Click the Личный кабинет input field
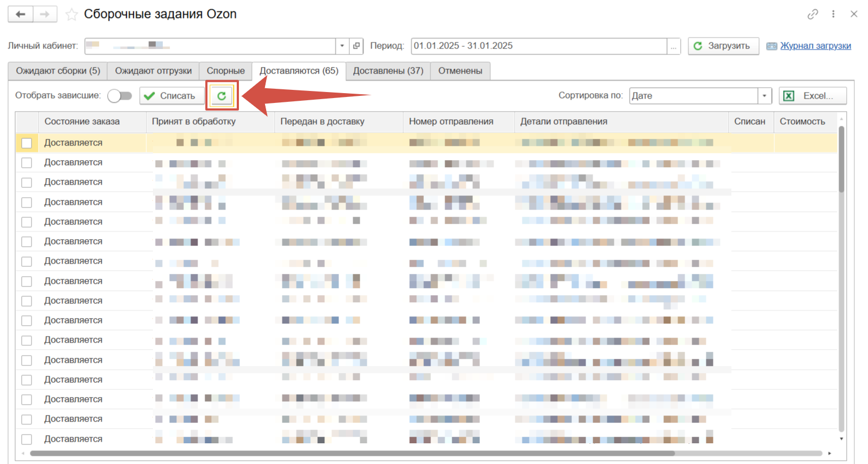 tap(210, 46)
